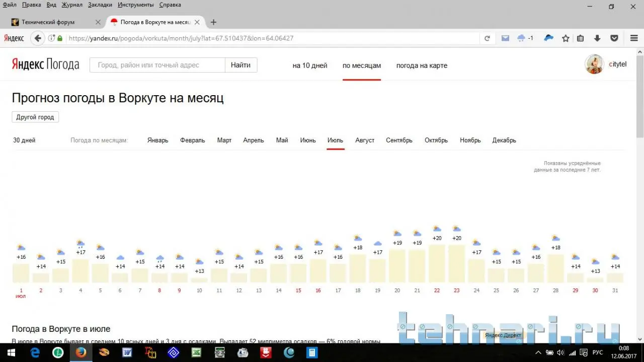Open Firefox taskbar icon

click(x=81, y=352)
